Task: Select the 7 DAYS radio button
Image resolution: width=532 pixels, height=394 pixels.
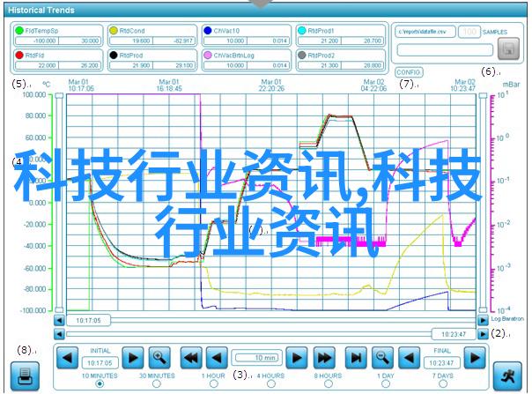Action: click(x=443, y=384)
